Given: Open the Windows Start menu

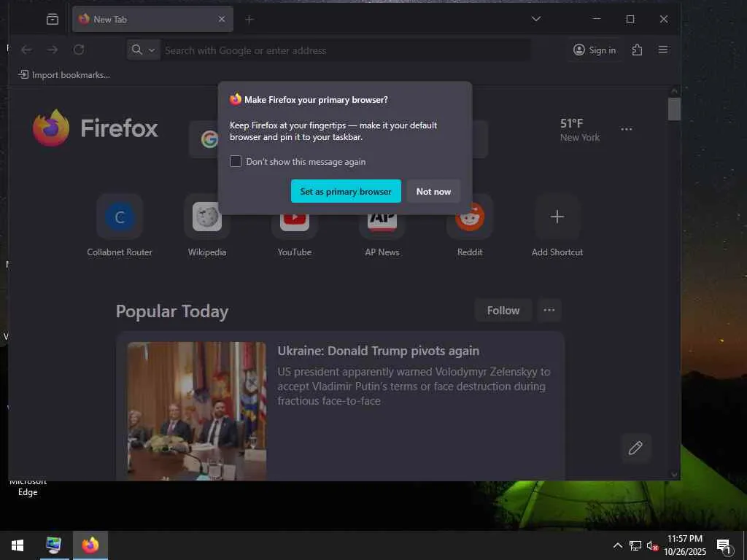Looking at the screenshot, I should 18,545.
